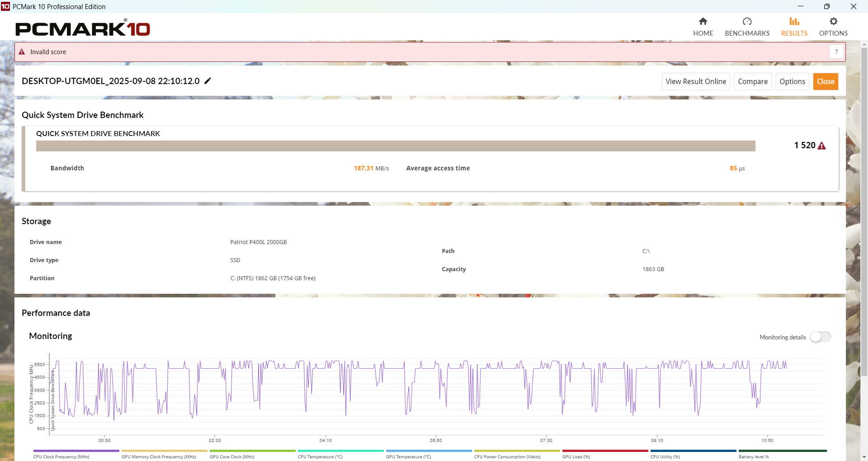Click the SSD drive type value
868x461 pixels.
coord(235,260)
